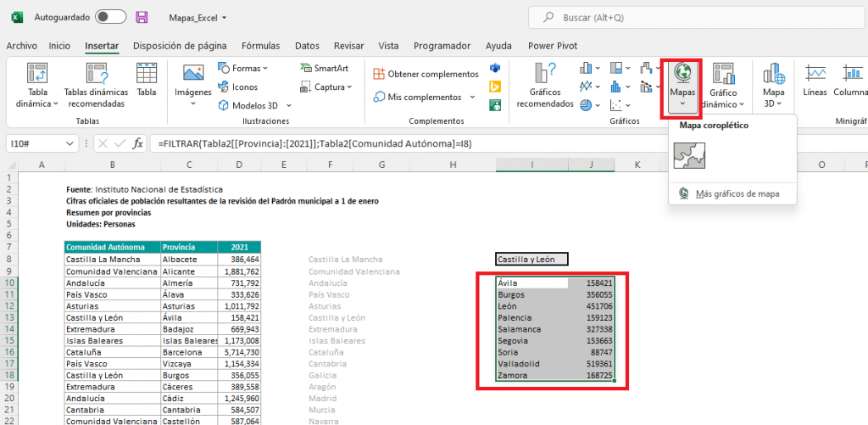The height and width of the screenshot is (425, 868).
Task: Select the choropleth map thumbnail
Action: click(690, 155)
